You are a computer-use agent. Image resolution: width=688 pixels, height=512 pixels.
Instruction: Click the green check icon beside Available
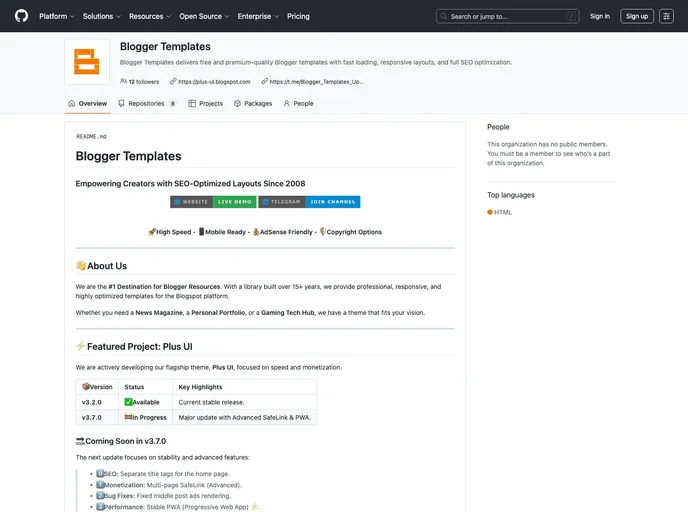coord(128,402)
